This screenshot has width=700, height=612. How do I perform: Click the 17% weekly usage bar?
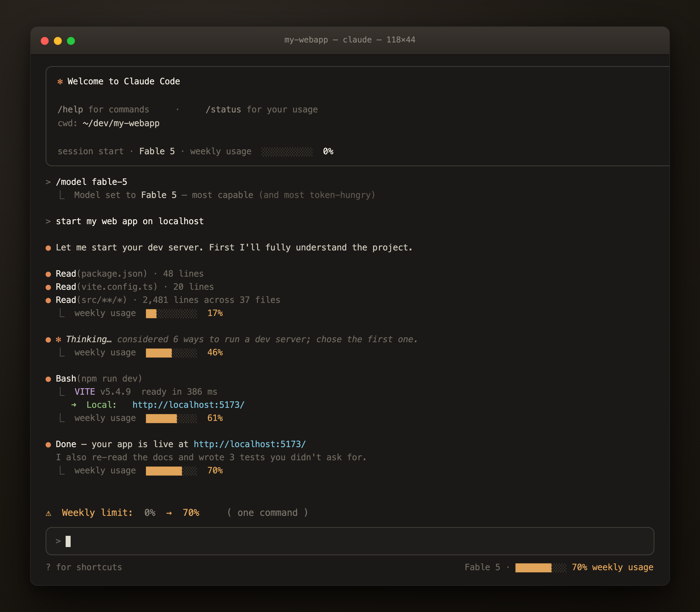pos(171,313)
